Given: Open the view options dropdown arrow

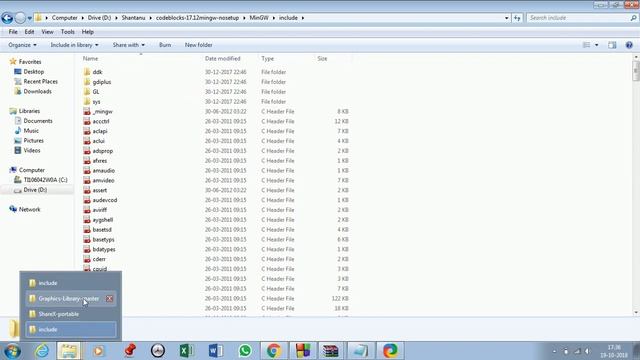Looking at the screenshot, I should coord(596,45).
